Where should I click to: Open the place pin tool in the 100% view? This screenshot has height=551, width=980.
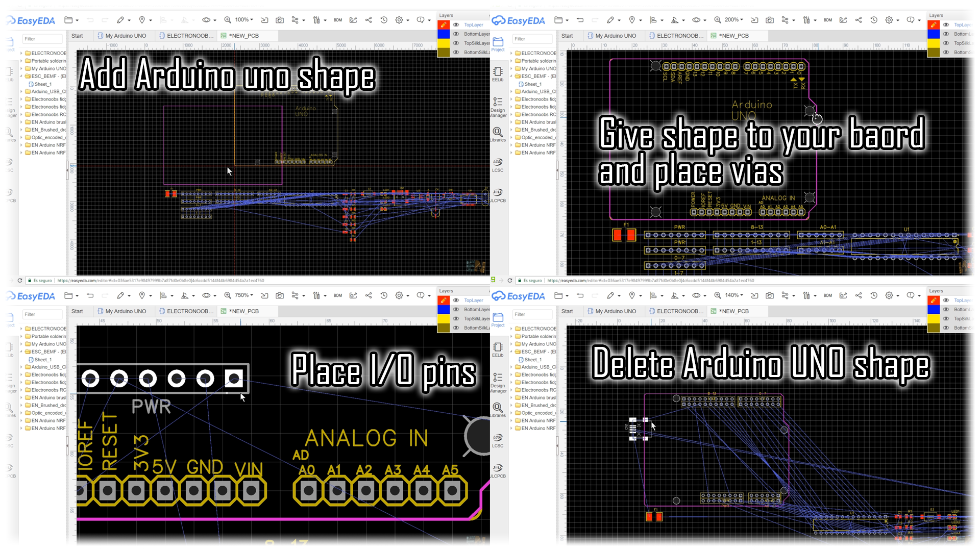(142, 20)
